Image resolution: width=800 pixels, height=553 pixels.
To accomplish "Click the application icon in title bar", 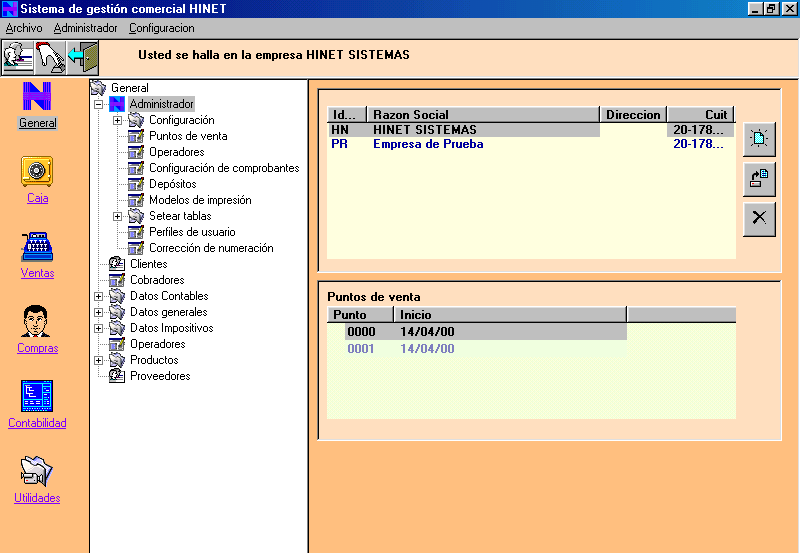I will pos(10,9).
